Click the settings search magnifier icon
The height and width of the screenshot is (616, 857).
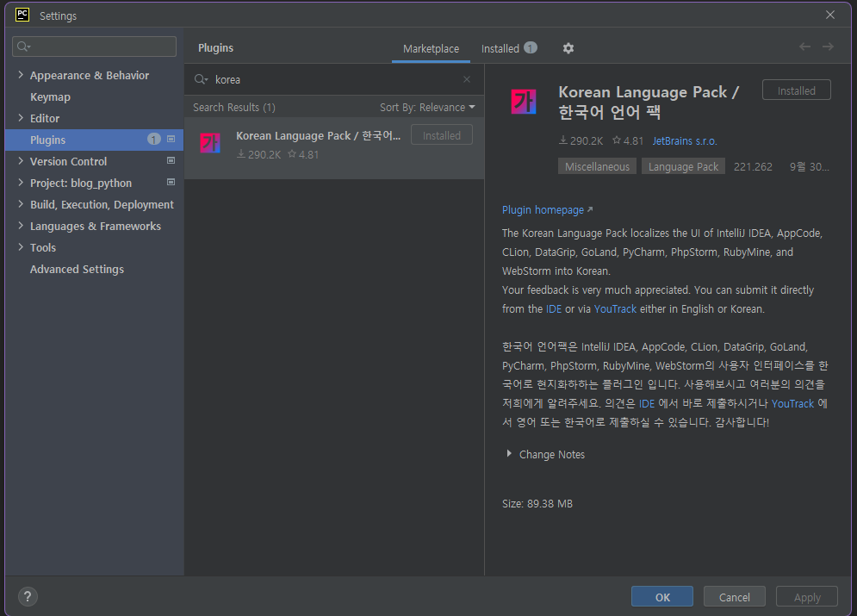(23, 47)
